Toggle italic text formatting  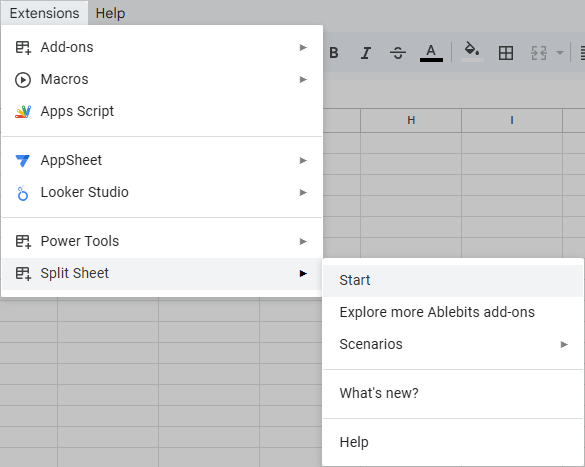tap(366, 53)
